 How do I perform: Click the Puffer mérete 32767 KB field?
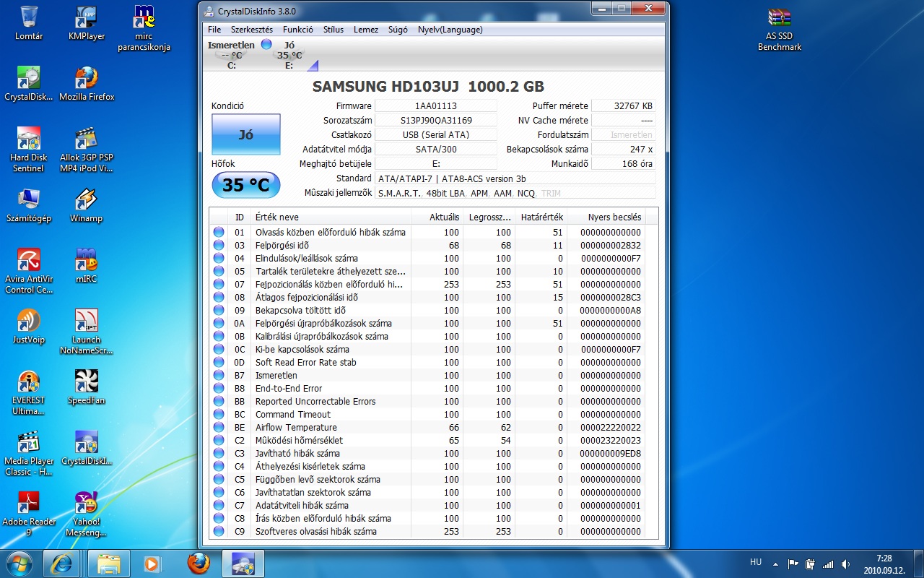[x=624, y=105]
